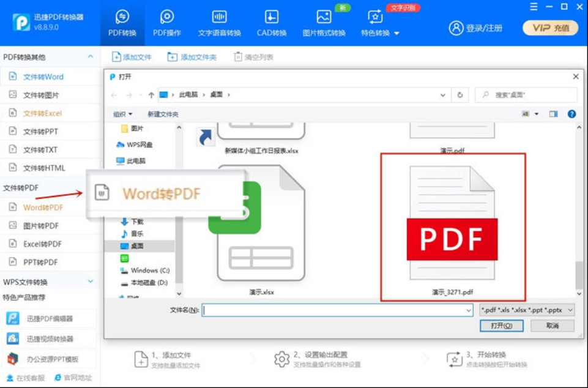The height and width of the screenshot is (388, 588).
Task: Select 文件转图片 in sidebar
Action: (50, 95)
